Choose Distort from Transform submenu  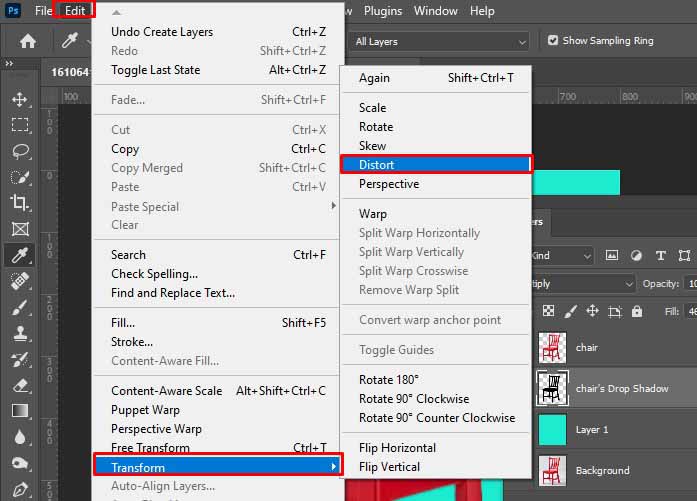pyautogui.click(x=436, y=165)
